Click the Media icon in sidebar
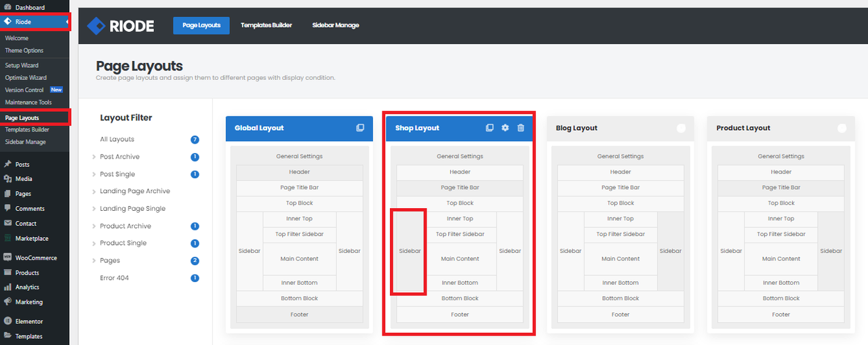The height and width of the screenshot is (345, 868). 7,179
